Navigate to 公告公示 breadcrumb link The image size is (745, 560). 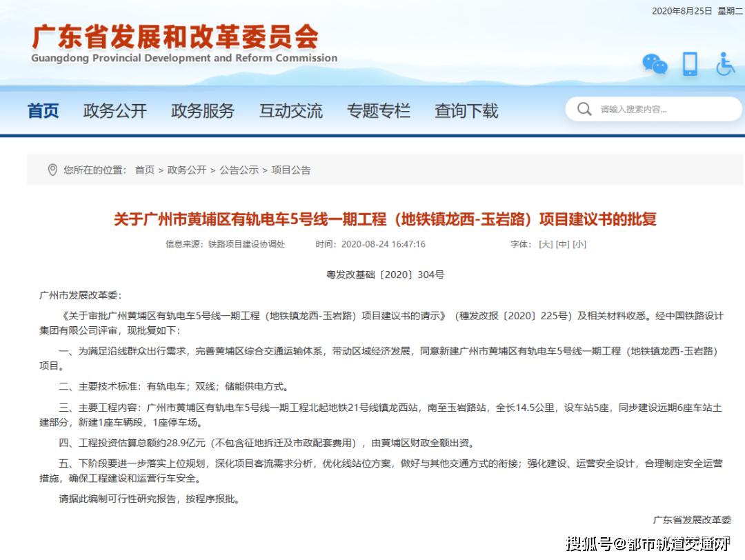click(x=239, y=170)
